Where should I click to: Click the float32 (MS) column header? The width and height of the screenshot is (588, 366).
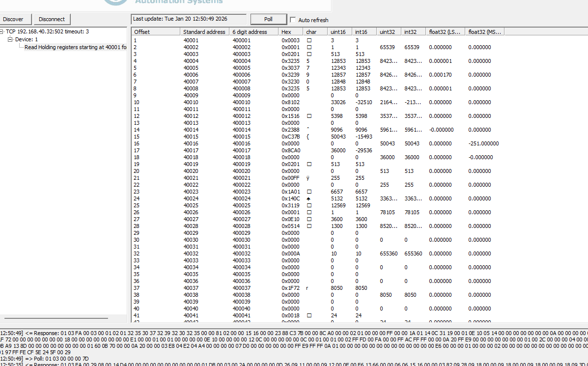click(x=484, y=31)
